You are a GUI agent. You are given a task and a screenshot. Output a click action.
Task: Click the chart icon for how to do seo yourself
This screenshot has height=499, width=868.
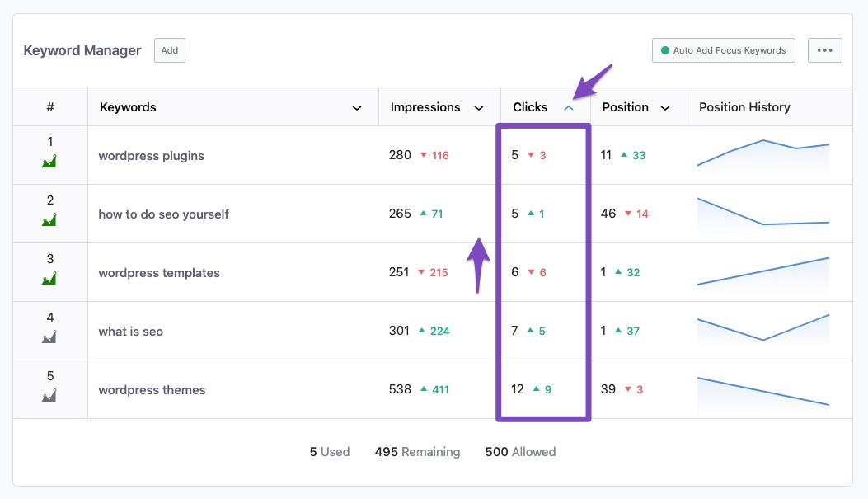(49, 219)
